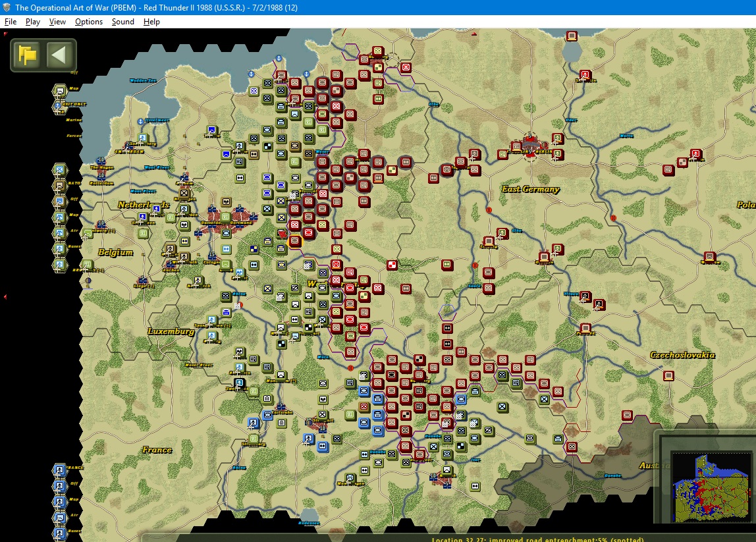Open the View menu

[x=57, y=22]
